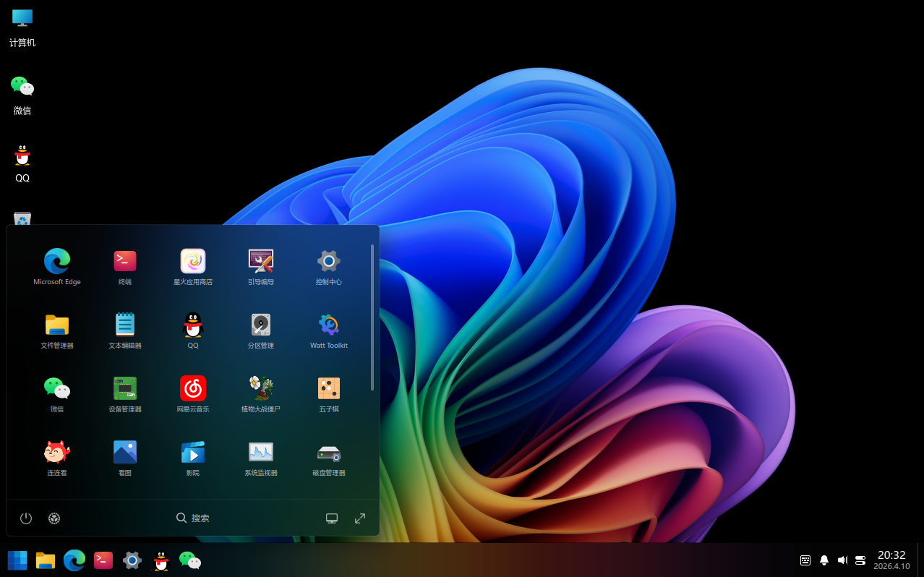Expand launcher to fullscreen
This screenshot has height=577, width=924.
(360, 518)
